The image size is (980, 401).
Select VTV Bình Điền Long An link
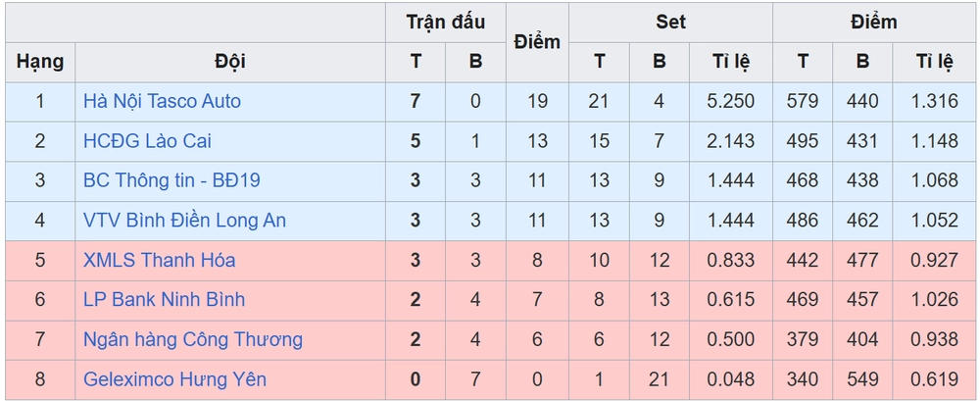click(x=184, y=221)
